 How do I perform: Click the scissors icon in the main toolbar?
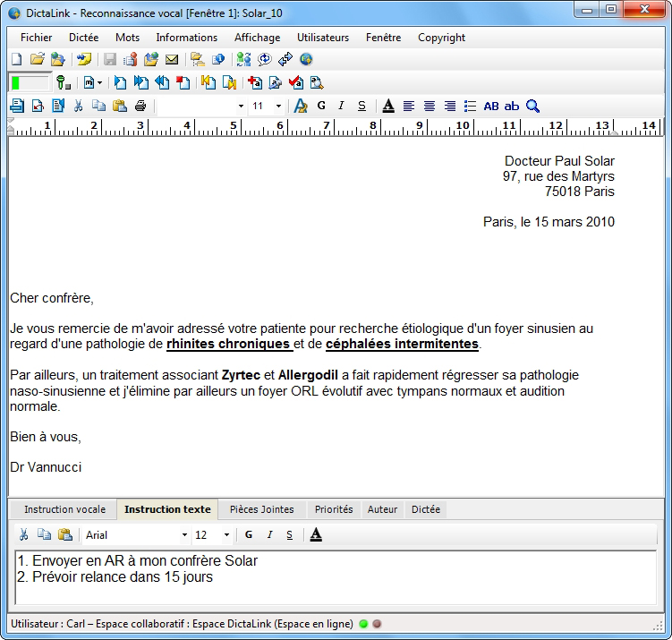coord(78,107)
